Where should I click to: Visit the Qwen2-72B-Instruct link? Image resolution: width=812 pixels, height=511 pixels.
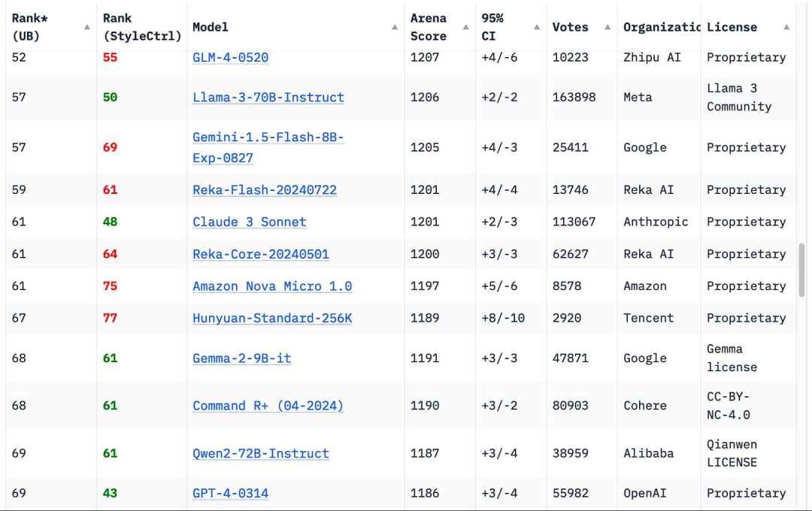pyautogui.click(x=260, y=454)
